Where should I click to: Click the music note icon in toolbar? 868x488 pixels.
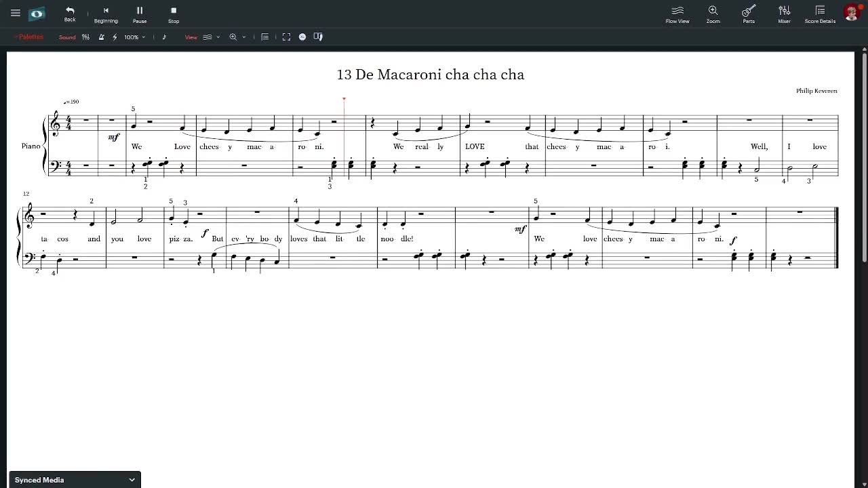[164, 37]
